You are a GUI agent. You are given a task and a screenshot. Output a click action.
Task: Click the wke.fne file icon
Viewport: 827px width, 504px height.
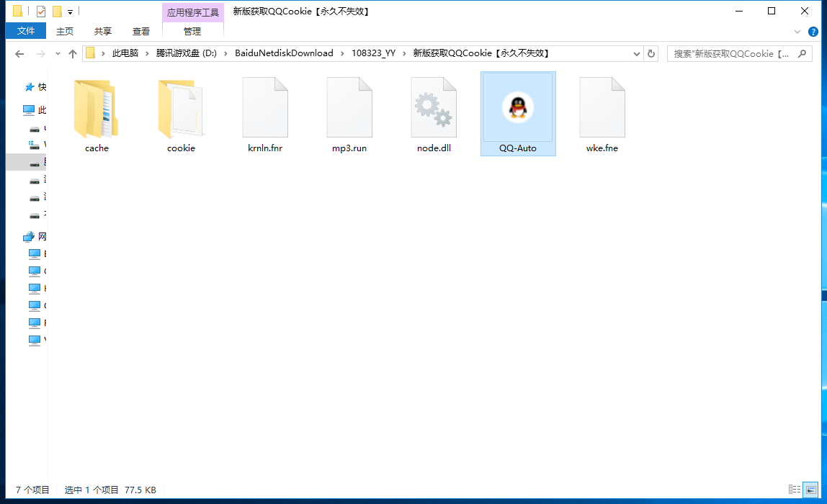coord(602,108)
